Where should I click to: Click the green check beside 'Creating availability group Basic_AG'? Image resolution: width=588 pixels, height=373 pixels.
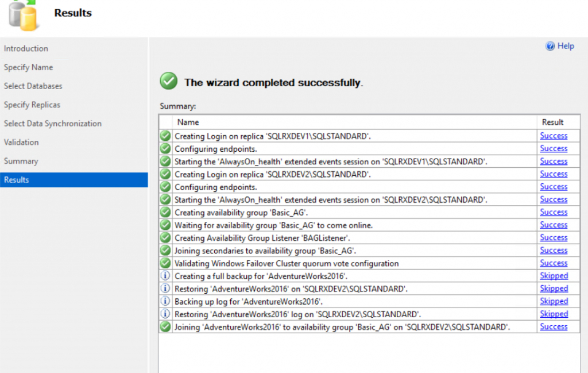click(x=167, y=212)
